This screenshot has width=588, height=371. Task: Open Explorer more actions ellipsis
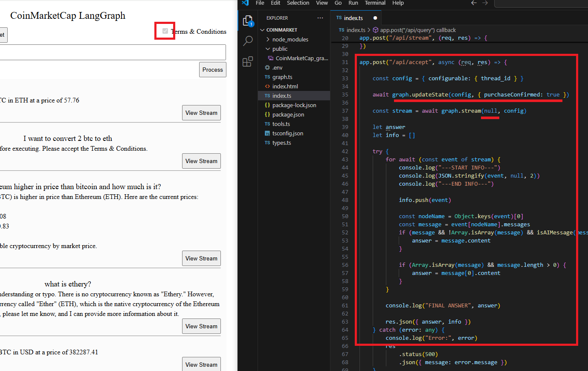(x=320, y=18)
